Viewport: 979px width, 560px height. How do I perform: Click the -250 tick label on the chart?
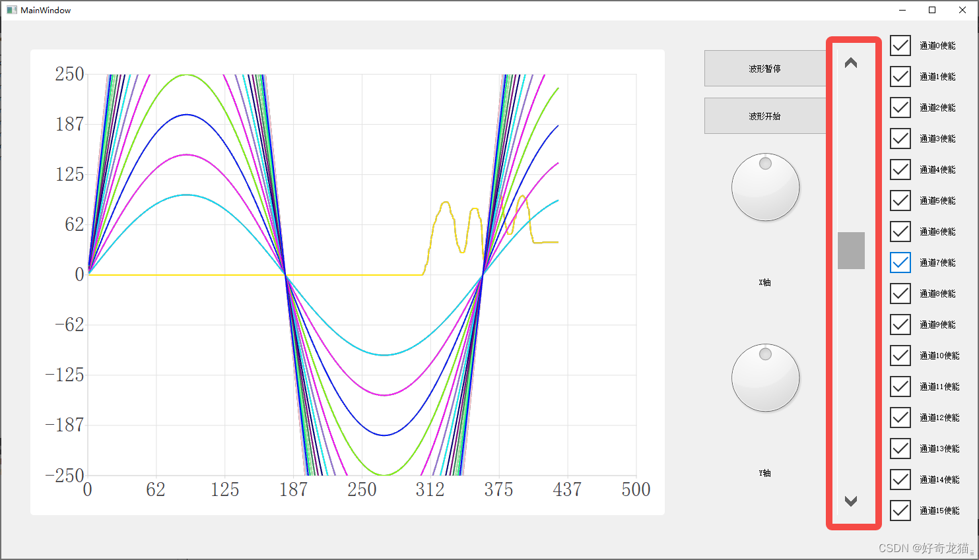tap(65, 476)
